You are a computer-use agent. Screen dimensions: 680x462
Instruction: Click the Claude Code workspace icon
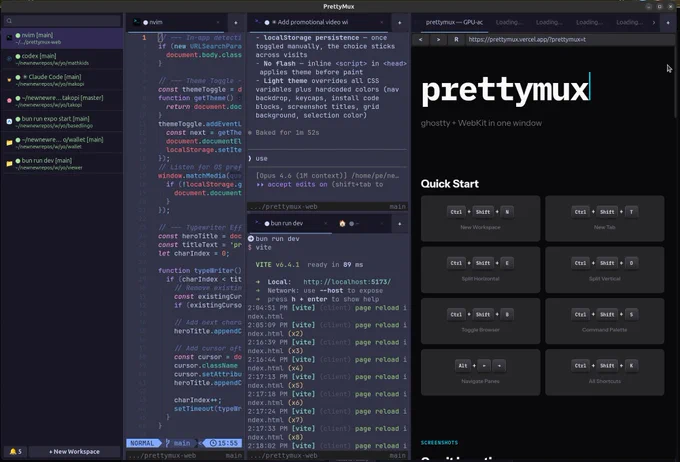9,80
